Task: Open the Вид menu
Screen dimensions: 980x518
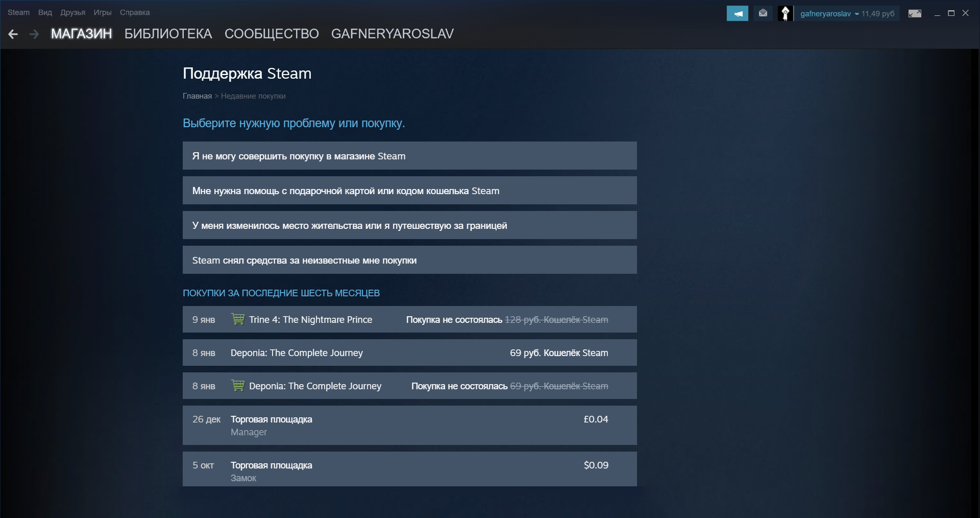Action: click(45, 12)
